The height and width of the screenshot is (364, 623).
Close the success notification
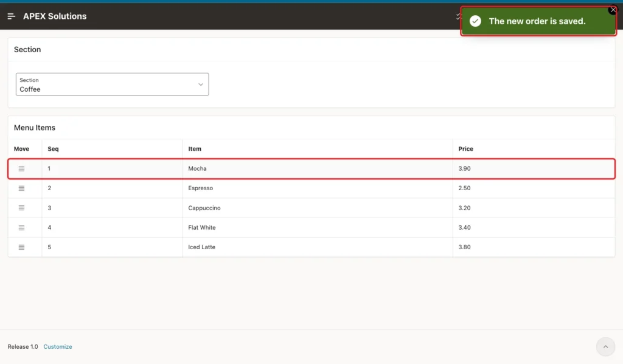pos(613,10)
